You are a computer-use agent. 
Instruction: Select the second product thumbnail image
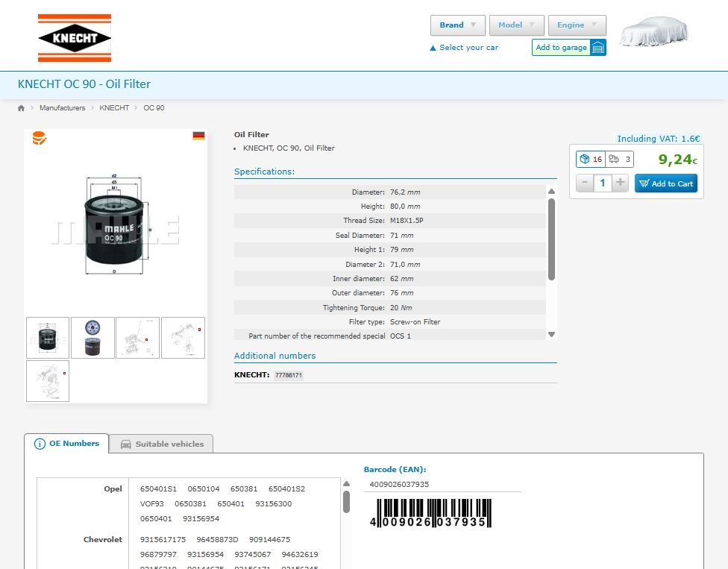[92, 338]
